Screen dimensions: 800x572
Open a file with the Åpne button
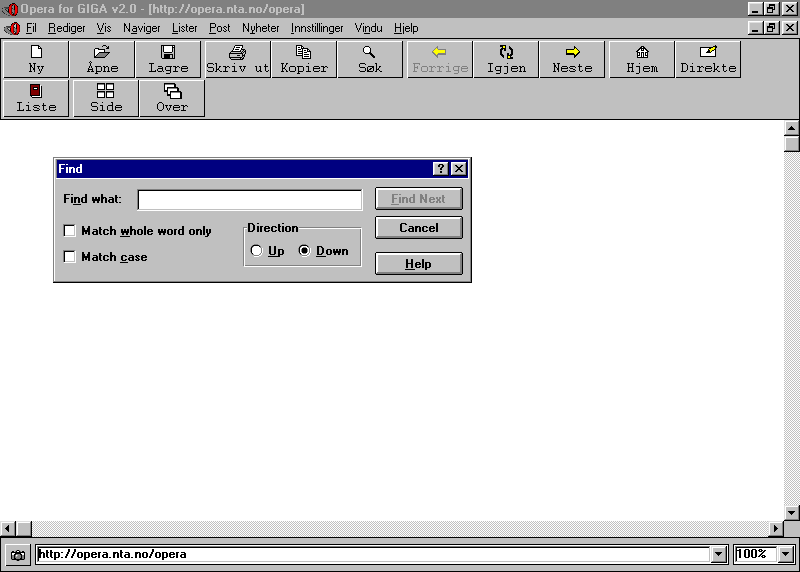pyautogui.click(x=102, y=60)
